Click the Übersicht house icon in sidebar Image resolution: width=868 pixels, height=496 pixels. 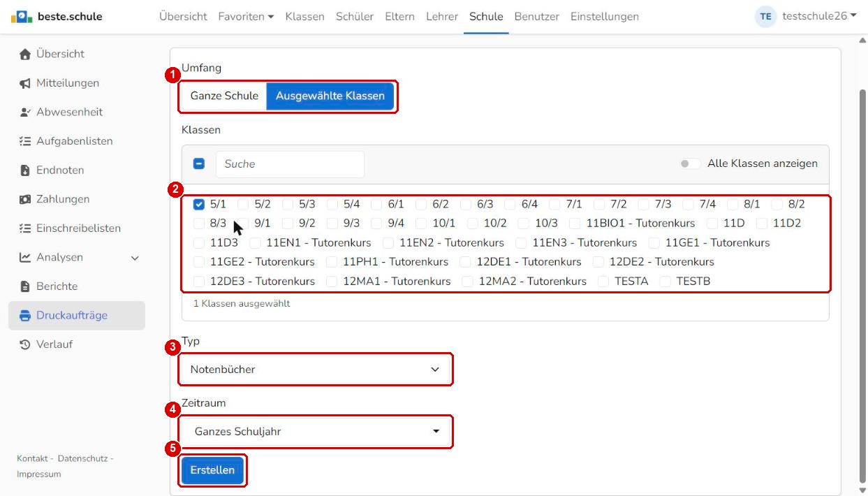pos(25,54)
